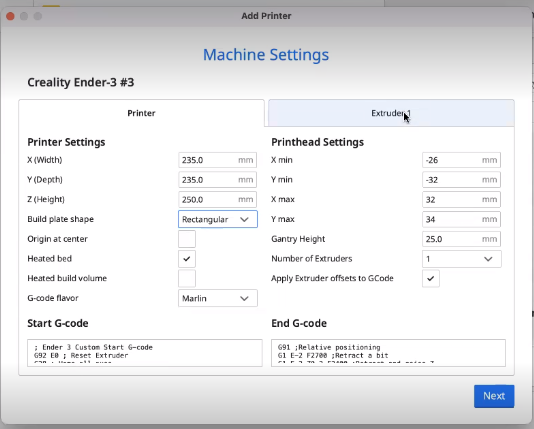534x429 pixels.
Task: Click the Creality Ender-3 #3 printer name
Action: tap(81, 82)
